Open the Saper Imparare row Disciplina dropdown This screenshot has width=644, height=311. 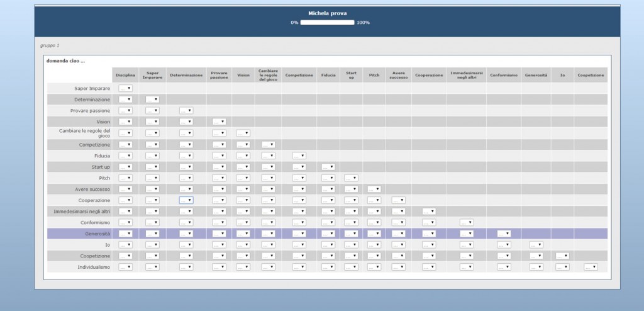pos(125,89)
